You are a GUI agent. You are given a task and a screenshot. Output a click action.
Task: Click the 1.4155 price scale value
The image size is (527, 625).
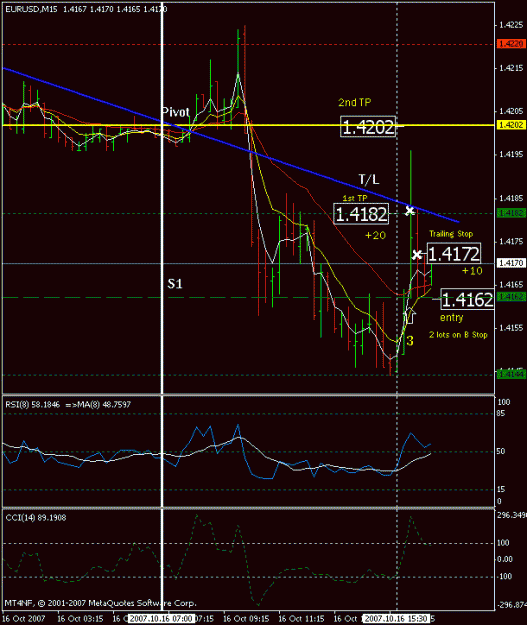pos(511,328)
